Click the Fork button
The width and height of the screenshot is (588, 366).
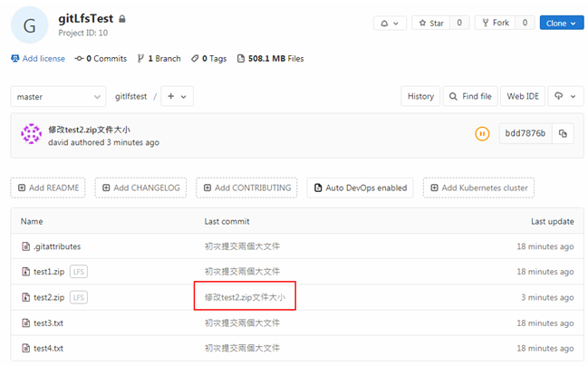[x=494, y=23]
